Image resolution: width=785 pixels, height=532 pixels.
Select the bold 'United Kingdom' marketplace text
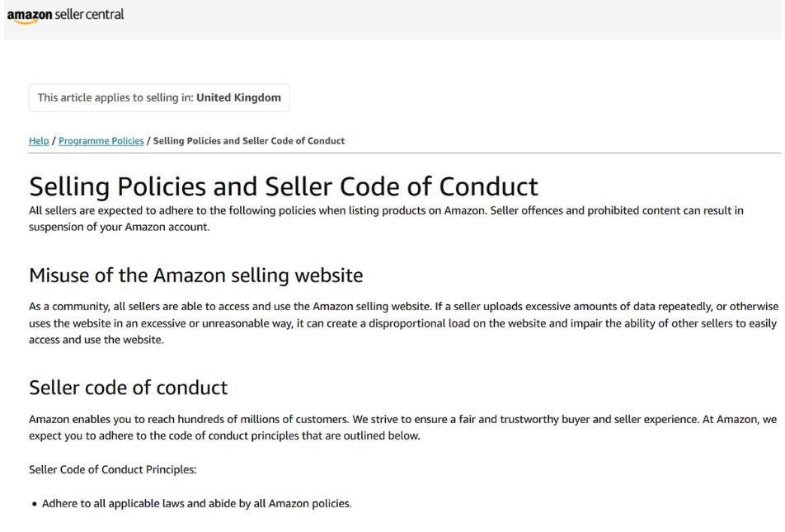pyautogui.click(x=238, y=97)
